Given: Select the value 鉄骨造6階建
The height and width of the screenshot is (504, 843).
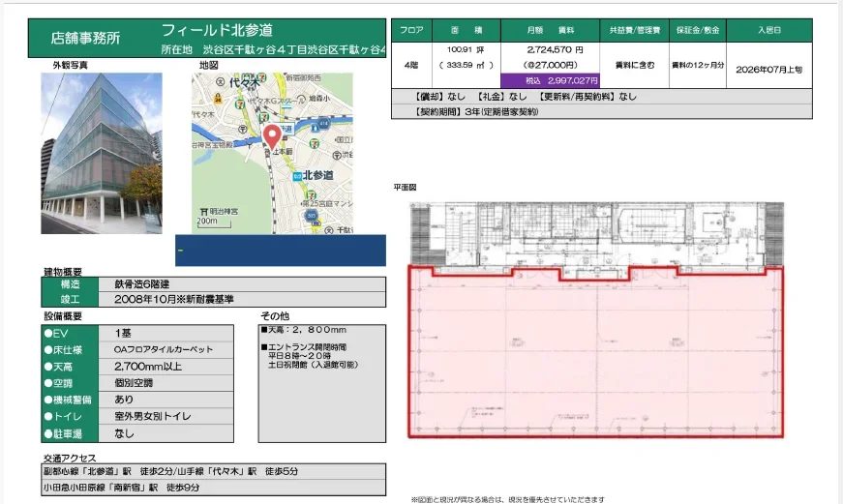Looking at the screenshot, I should point(142,284).
